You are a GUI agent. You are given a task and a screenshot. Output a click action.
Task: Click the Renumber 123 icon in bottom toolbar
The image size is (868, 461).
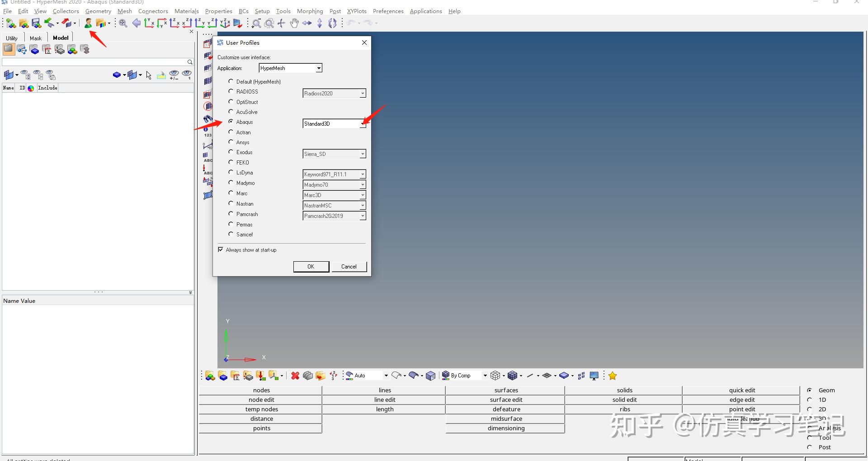click(333, 376)
